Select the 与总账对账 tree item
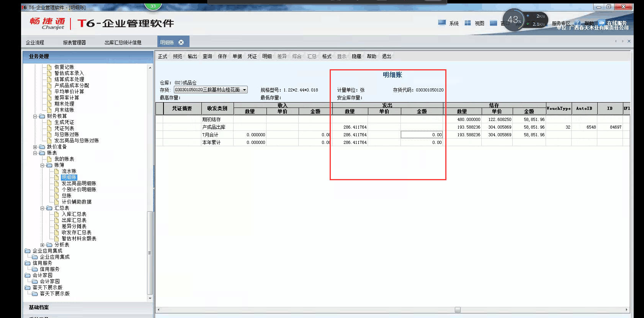The image size is (644, 318). tap(67, 134)
